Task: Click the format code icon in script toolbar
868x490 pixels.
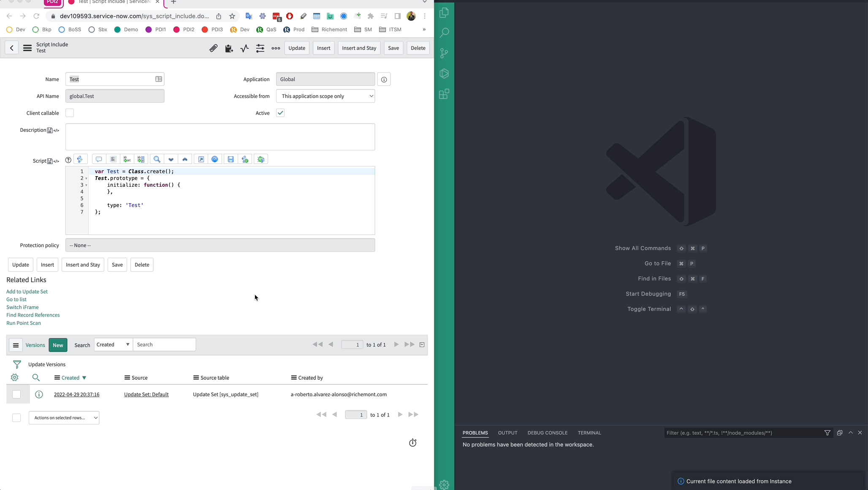Action: click(113, 159)
